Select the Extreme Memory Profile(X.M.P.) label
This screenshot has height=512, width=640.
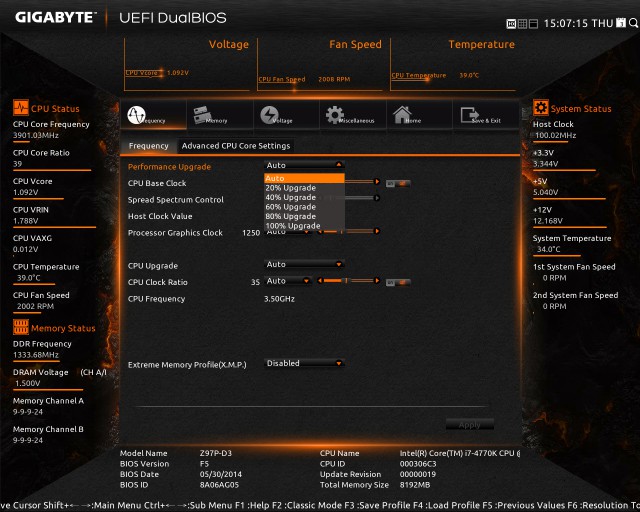pyautogui.click(x=187, y=365)
